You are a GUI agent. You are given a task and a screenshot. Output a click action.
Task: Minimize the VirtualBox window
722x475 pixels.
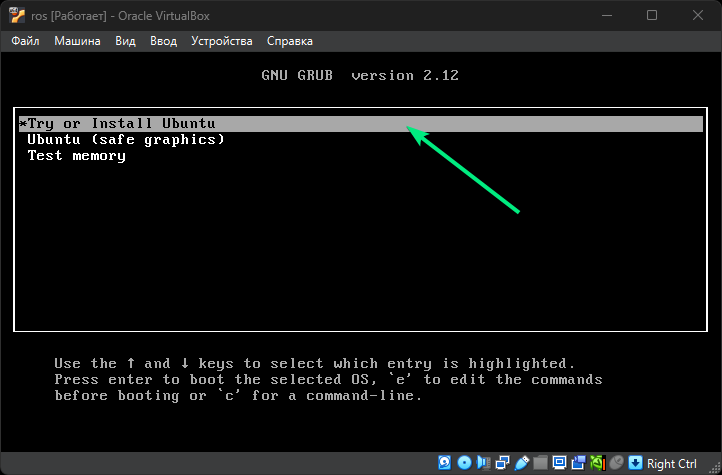(x=607, y=16)
